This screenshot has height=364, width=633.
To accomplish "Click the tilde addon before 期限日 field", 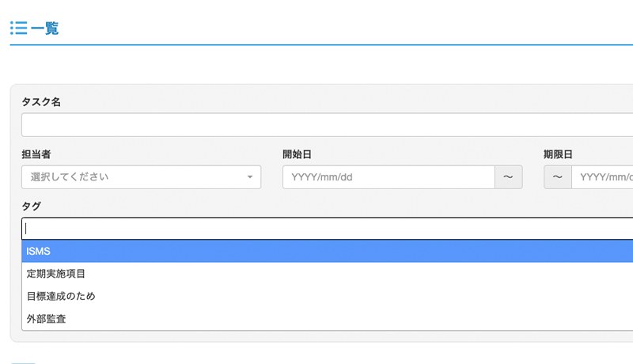I will (558, 176).
